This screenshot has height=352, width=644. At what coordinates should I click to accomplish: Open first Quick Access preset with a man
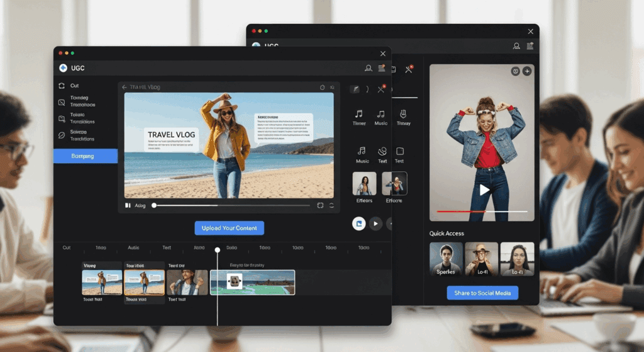tap(446, 259)
